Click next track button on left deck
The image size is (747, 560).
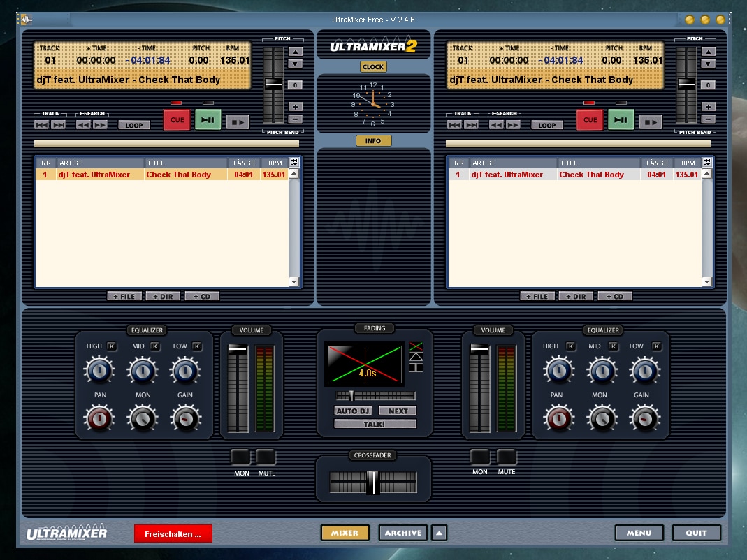(x=59, y=125)
